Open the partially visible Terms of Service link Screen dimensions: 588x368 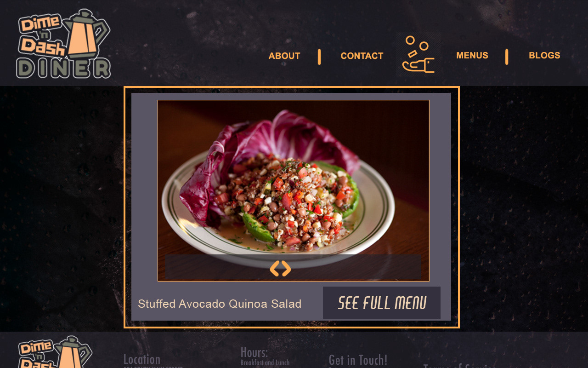[459, 366]
